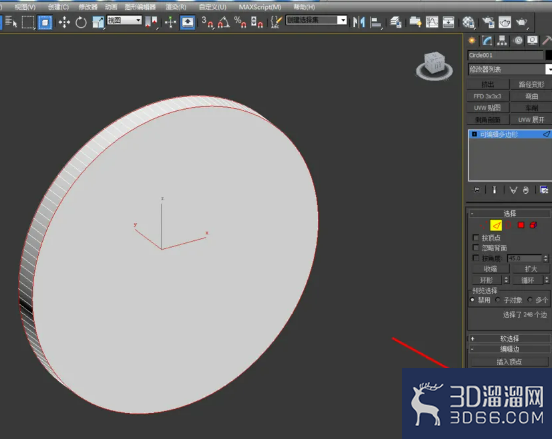Select the Element sub-object level icon

[x=533, y=225]
